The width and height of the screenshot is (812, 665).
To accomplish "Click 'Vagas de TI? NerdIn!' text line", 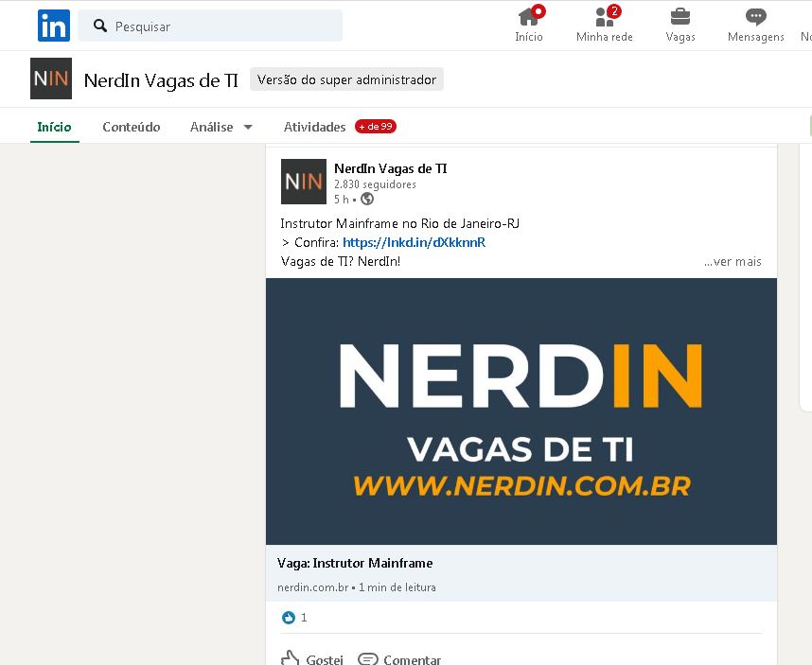I will coord(341,261).
